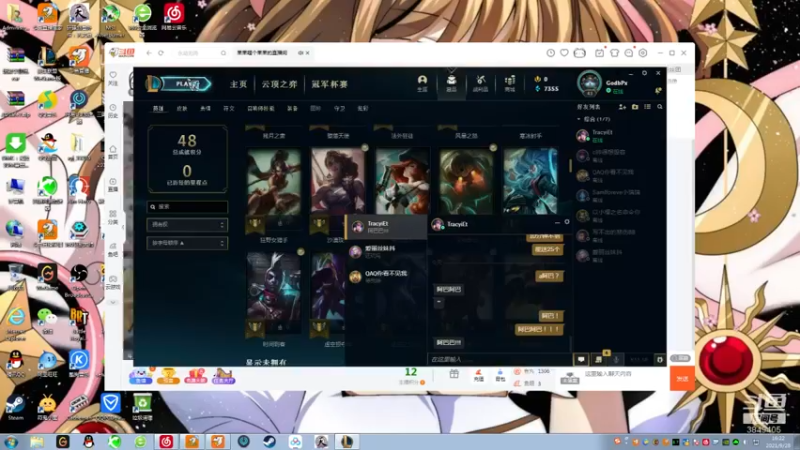This screenshot has width=800, height=450.
Task: Click the Windows Start button
Action: click(x=11, y=442)
